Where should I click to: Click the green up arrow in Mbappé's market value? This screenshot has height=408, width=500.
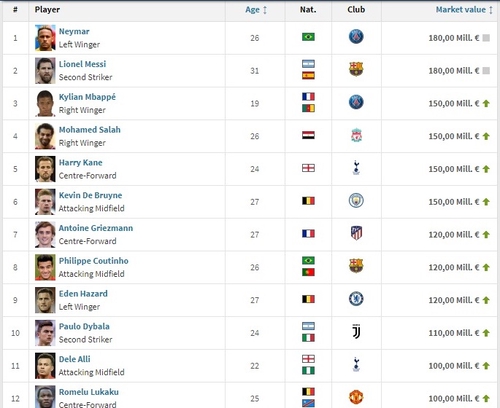(x=486, y=104)
